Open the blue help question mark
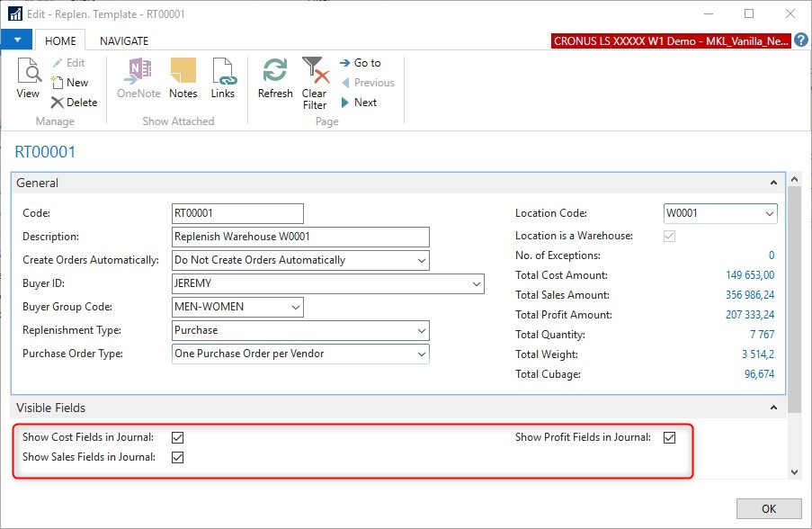Image resolution: width=812 pixels, height=529 pixels. pos(801,40)
